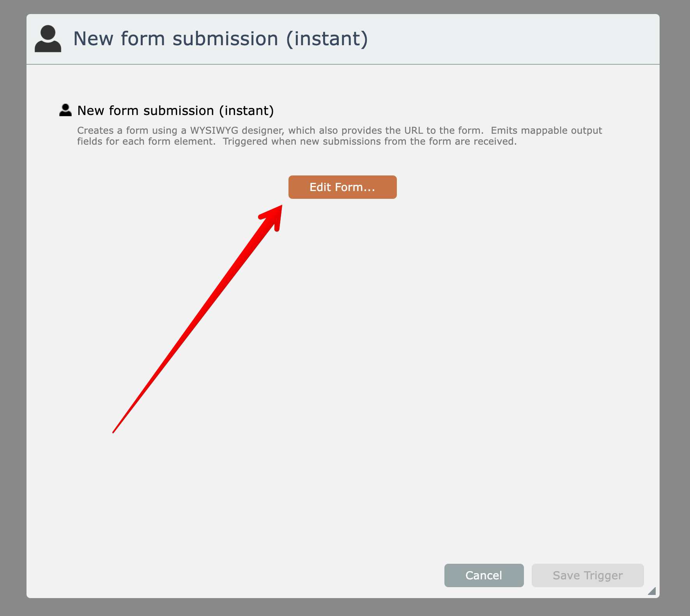
Task: Click the resize grip at the dialog corner
Action: click(652, 591)
